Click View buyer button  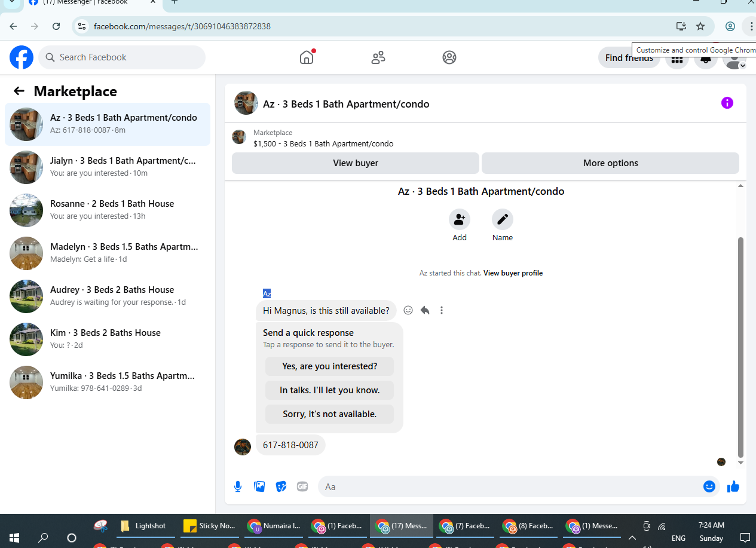(x=356, y=163)
